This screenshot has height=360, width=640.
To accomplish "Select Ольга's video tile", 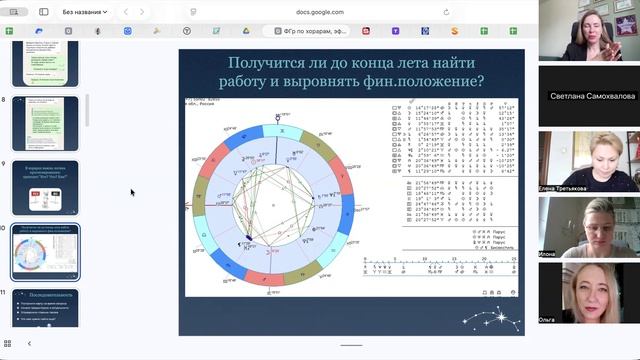I will [589, 293].
